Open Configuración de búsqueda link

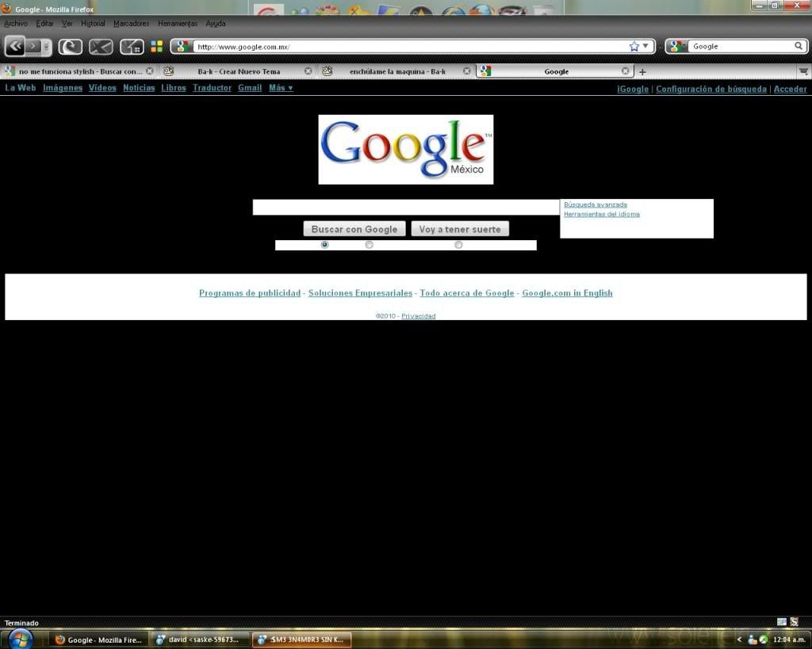click(x=711, y=89)
